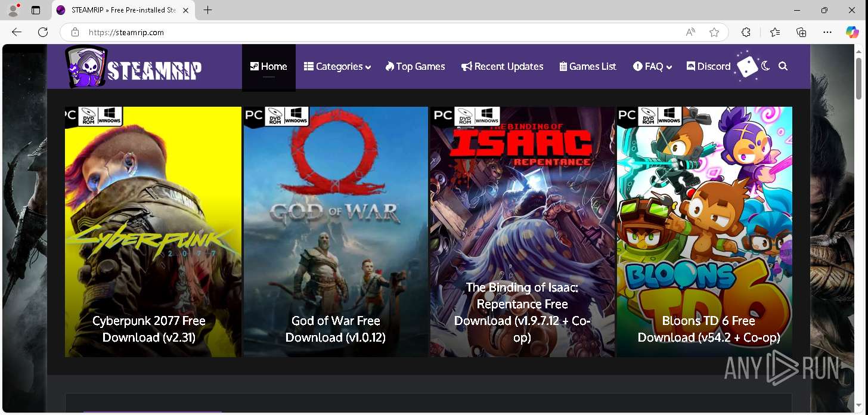Open the browser profile icon
The image size is (868, 415).
click(x=13, y=10)
